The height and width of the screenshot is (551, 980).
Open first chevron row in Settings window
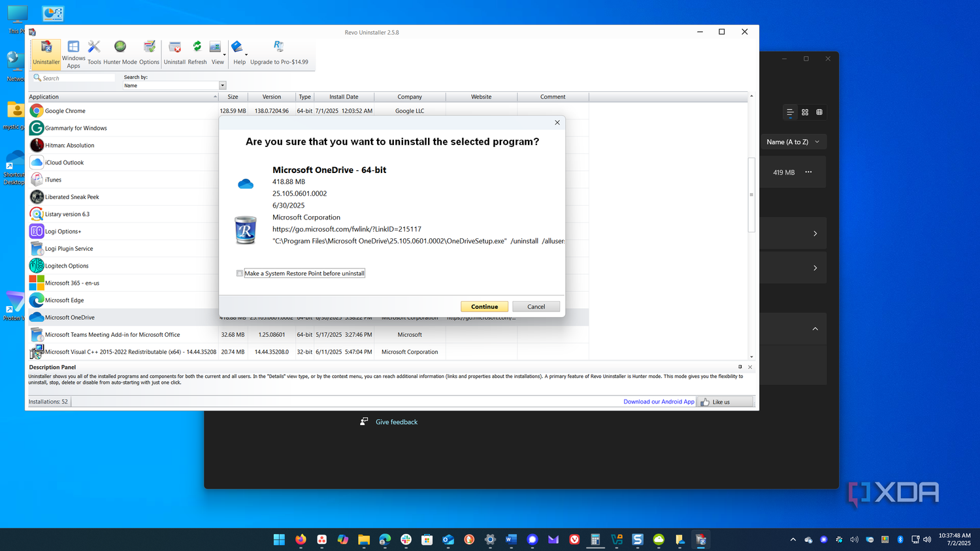click(x=815, y=233)
